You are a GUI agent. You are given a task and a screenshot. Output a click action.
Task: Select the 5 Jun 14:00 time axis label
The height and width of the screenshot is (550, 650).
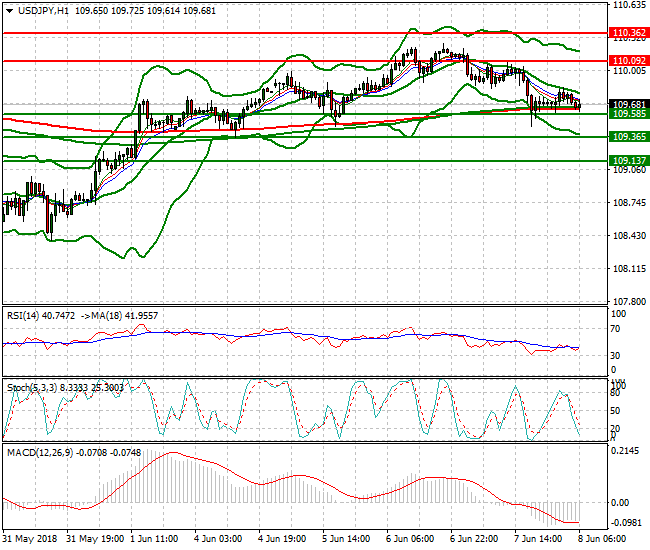click(346, 539)
